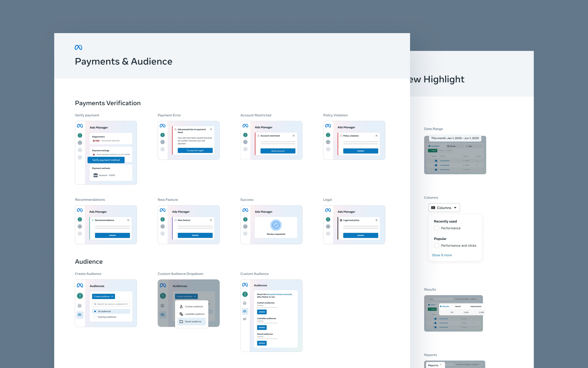Choose Performance and clicks radio option
Image resolution: width=588 pixels, height=368 pixels.
[437, 246]
